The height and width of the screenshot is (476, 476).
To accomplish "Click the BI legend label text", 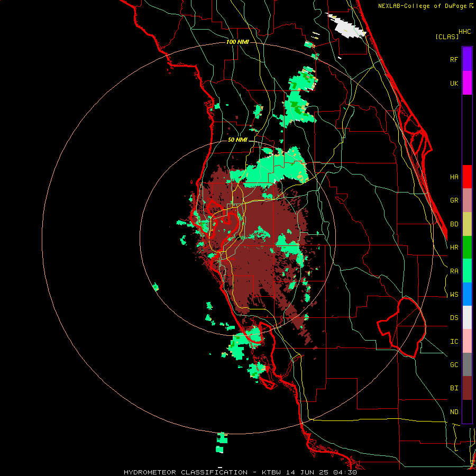I will 454,388.
